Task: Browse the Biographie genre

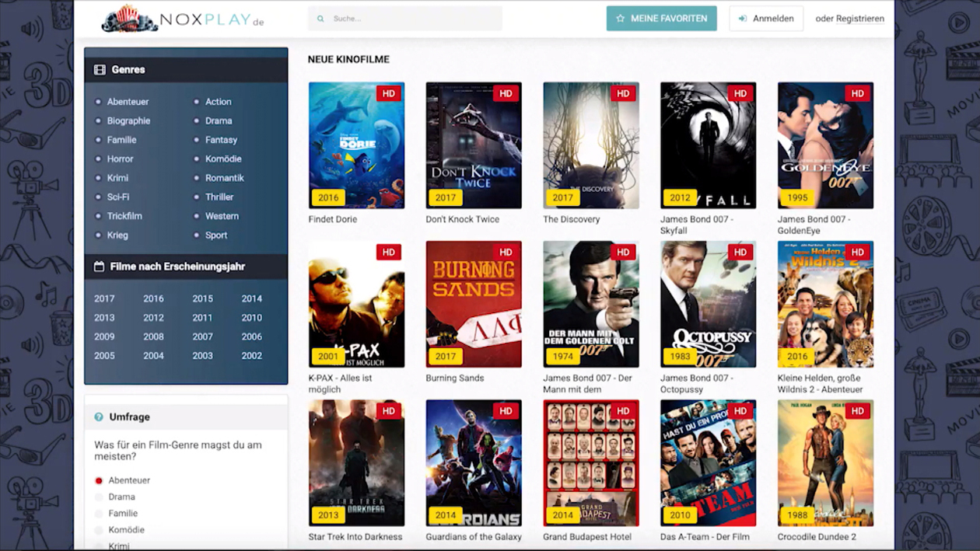Action: click(128, 121)
